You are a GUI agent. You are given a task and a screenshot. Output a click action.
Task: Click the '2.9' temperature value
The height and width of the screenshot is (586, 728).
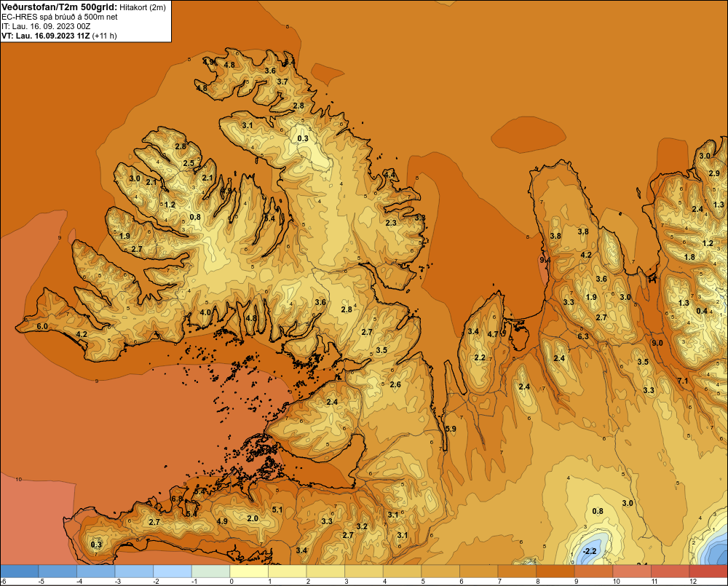coord(715,173)
